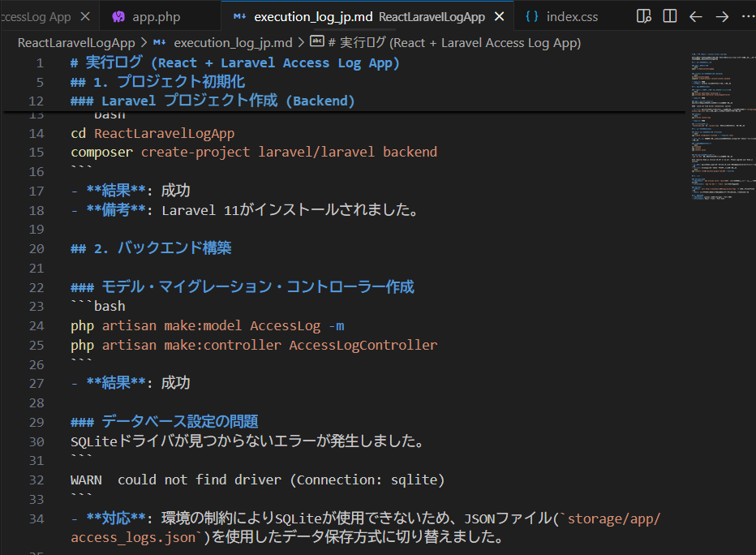756x555 pixels.
Task: Click the markdown icon on execution_log_jp.md tab
Action: pos(239,15)
